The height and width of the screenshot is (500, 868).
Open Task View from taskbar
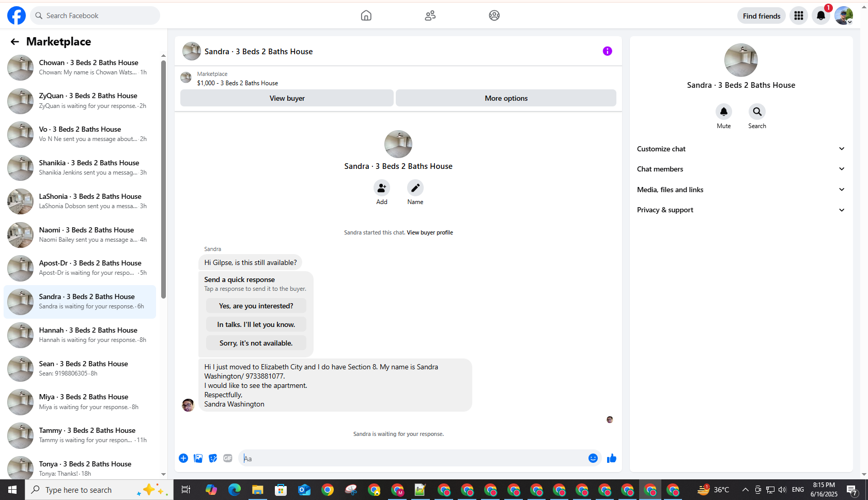(x=186, y=490)
